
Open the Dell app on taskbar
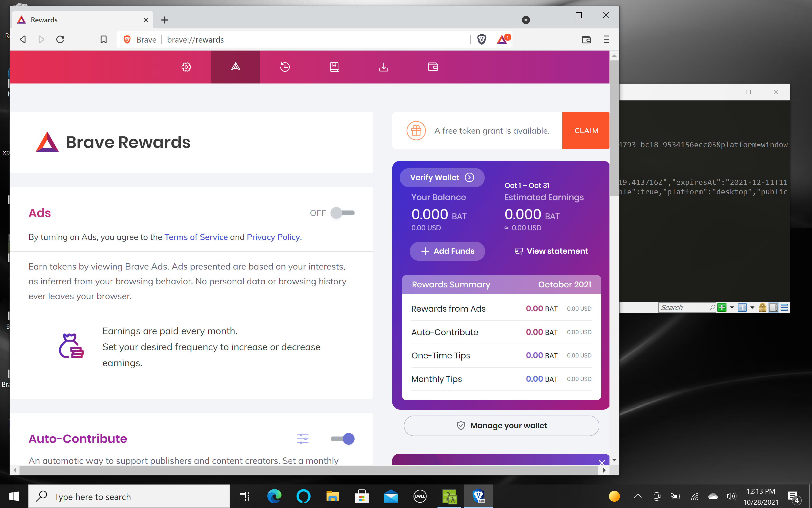[x=420, y=496]
